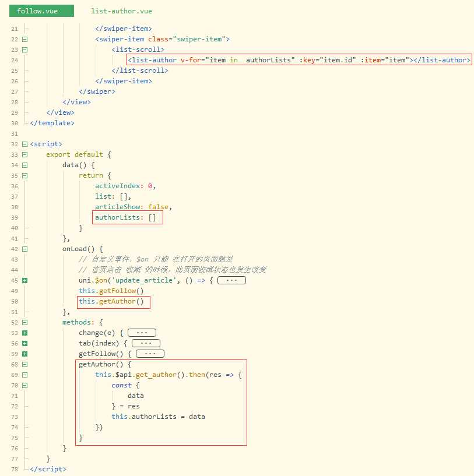The image size is (474, 476).
Task: Click the 'getAuthor() {' method definition
Action: [x=105, y=364]
